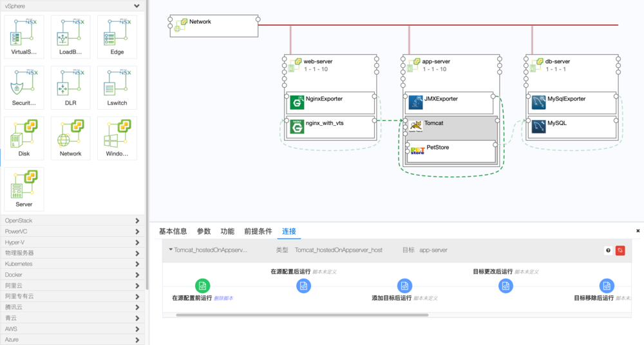Click the db-server node icon

point(536,64)
